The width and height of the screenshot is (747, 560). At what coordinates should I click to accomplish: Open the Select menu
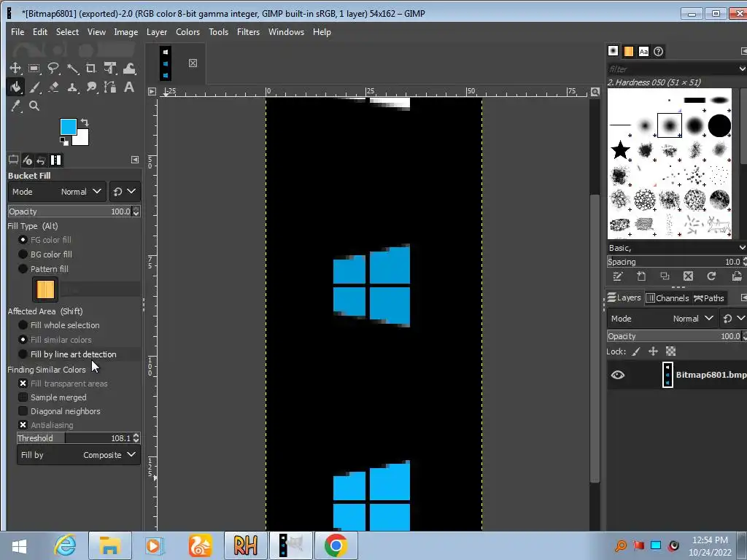pos(67,32)
